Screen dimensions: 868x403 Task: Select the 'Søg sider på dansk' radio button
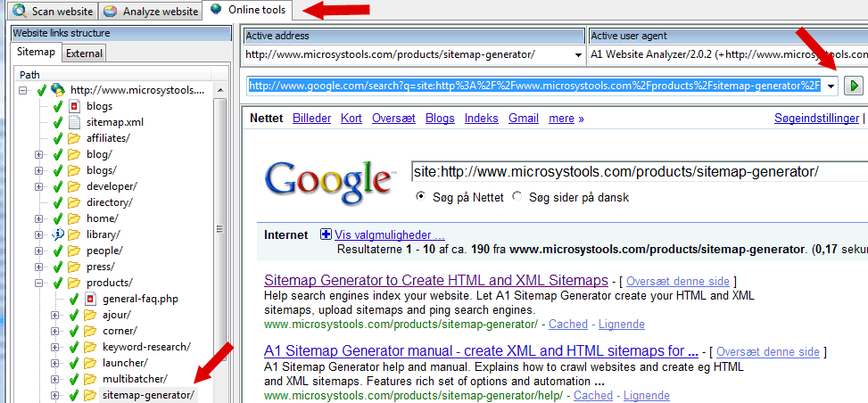pyautogui.click(x=517, y=196)
